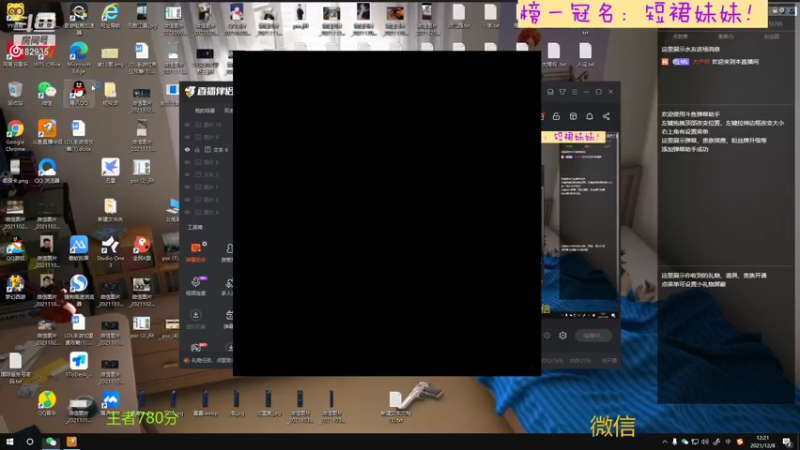Launch the QQ Browser desktop shortcut
800x450 pixels.
point(47,171)
